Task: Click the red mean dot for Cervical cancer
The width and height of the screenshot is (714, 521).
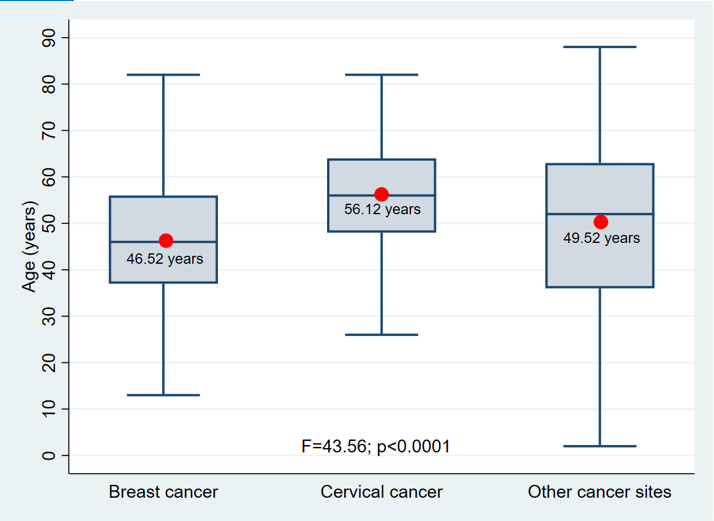Action: (x=381, y=195)
